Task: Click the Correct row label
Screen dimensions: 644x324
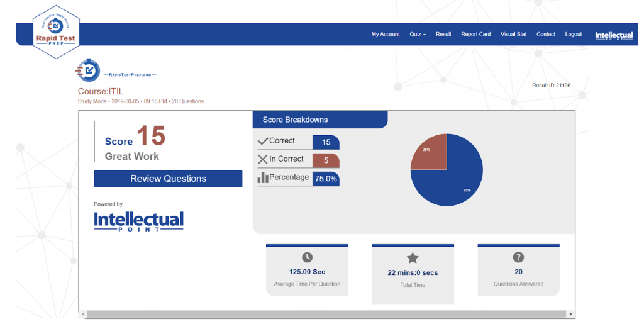Action: [x=282, y=141]
